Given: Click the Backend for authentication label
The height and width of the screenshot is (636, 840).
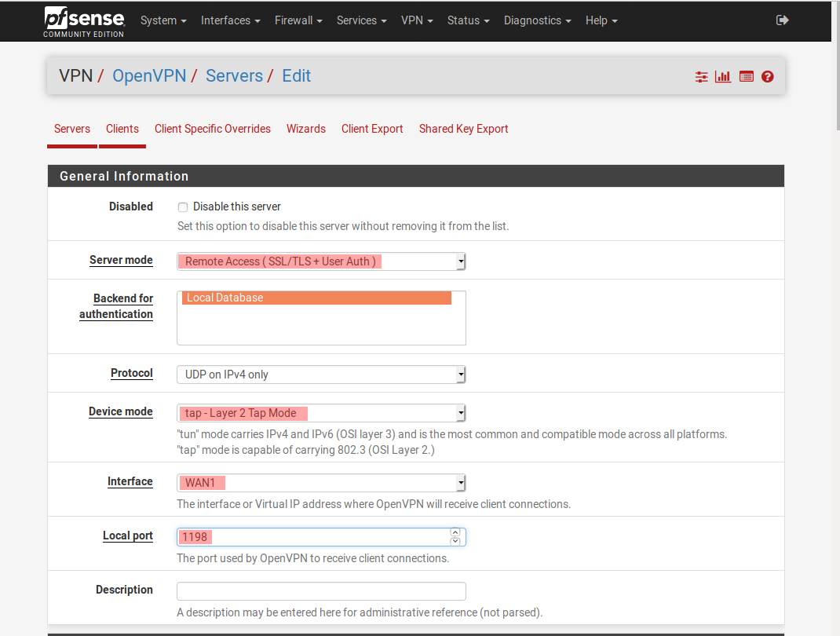Looking at the screenshot, I should coord(116,306).
